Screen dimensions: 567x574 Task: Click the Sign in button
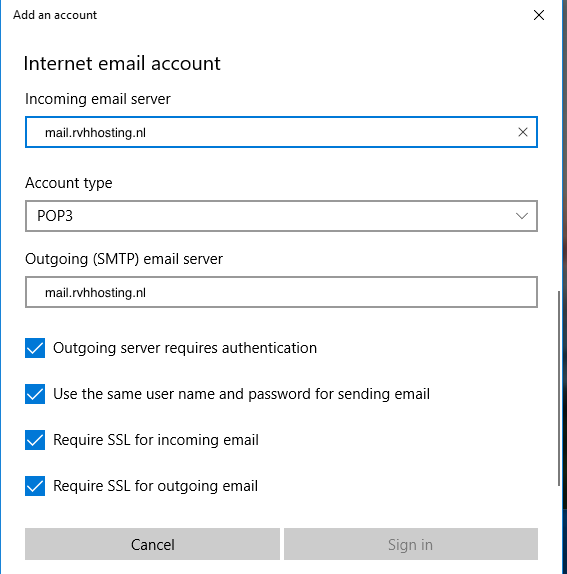[411, 544]
